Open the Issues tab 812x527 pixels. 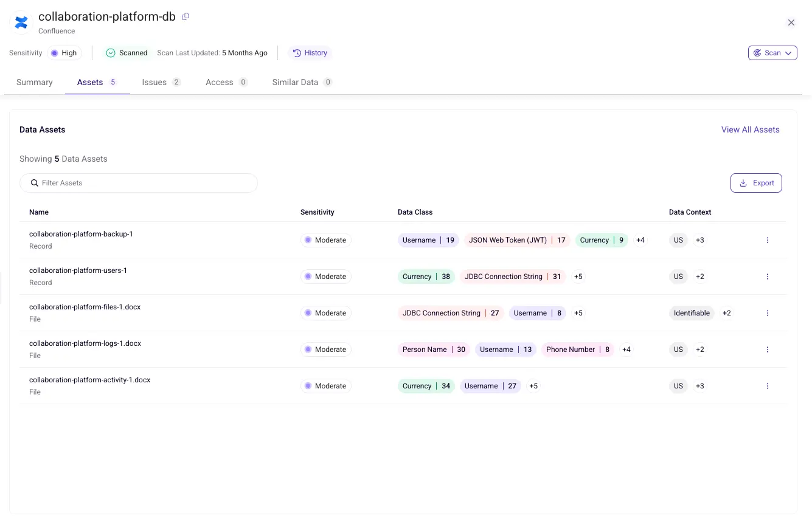coord(154,82)
